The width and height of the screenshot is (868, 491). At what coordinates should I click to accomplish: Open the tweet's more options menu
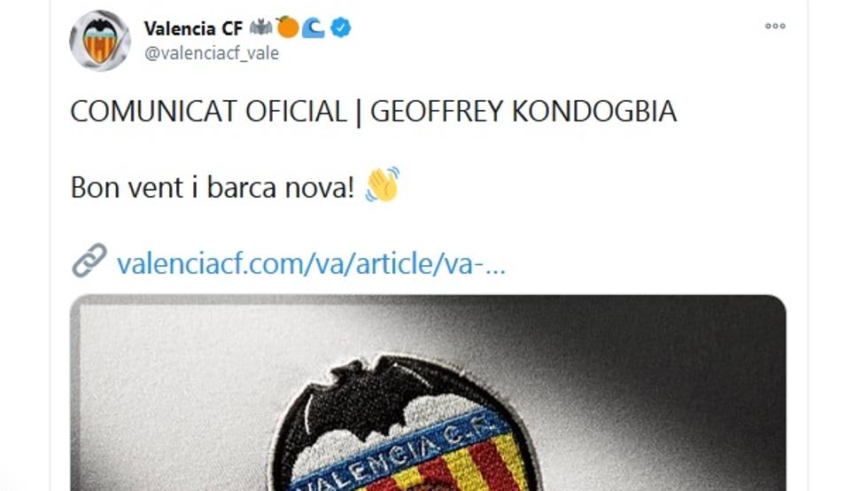coord(775,26)
